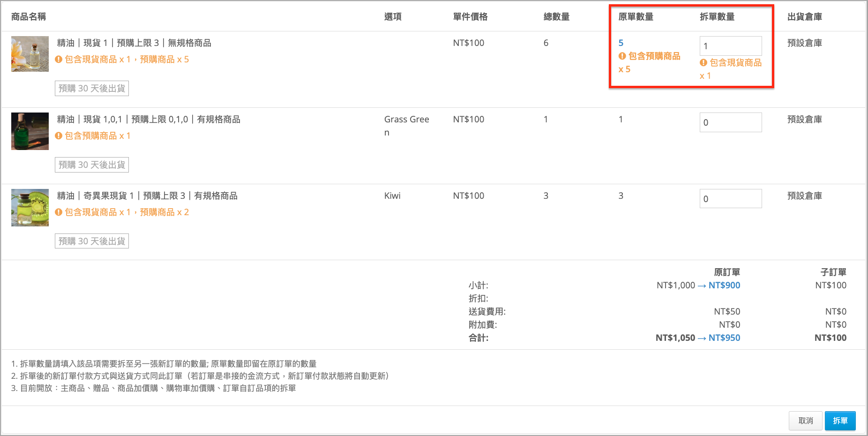Image resolution: width=868 pixels, height=436 pixels.
Task: Select product name 精油｜現貨 1｜預購上限 3｜無規格商品
Action: pyautogui.click(x=134, y=43)
